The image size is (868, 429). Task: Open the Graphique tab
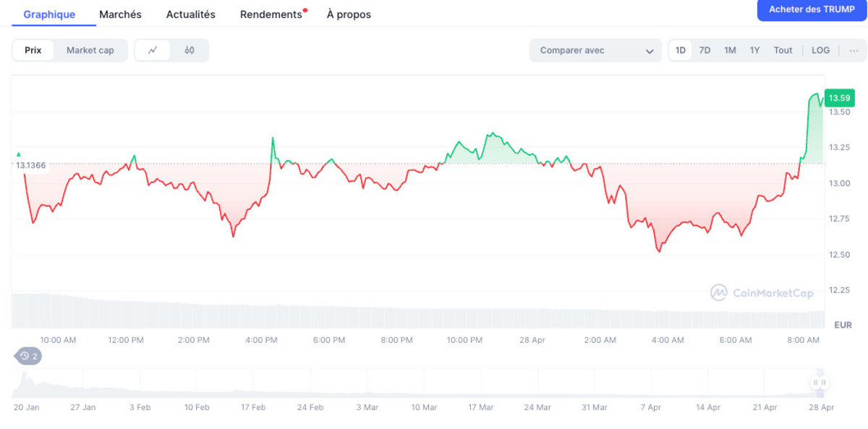click(x=49, y=14)
